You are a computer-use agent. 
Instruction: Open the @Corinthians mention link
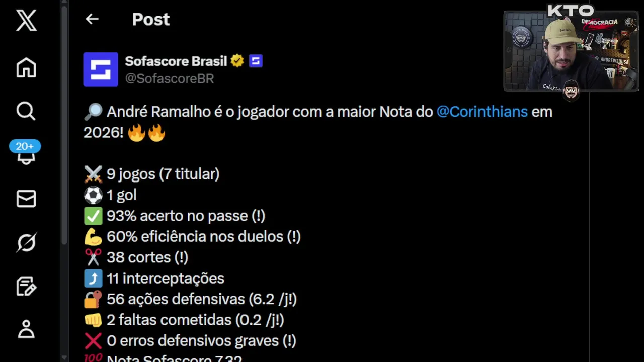(481, 111)
